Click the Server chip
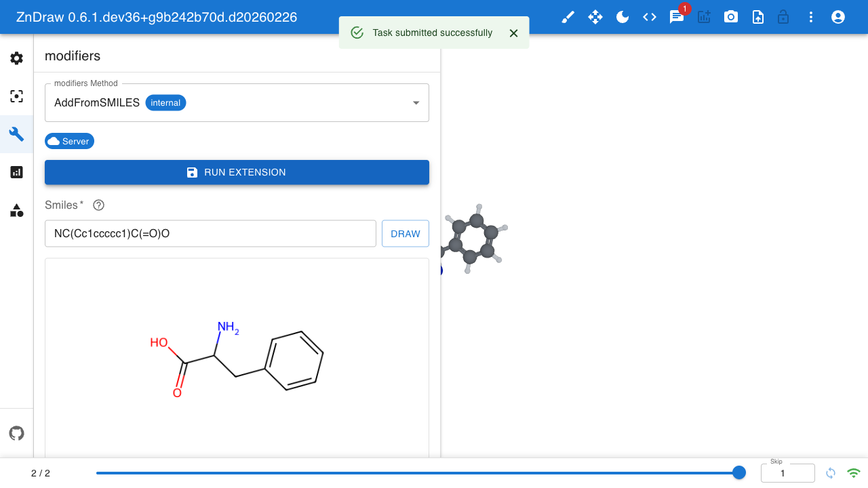The width and height of the screenshot is (868, 488). (69, 141)
